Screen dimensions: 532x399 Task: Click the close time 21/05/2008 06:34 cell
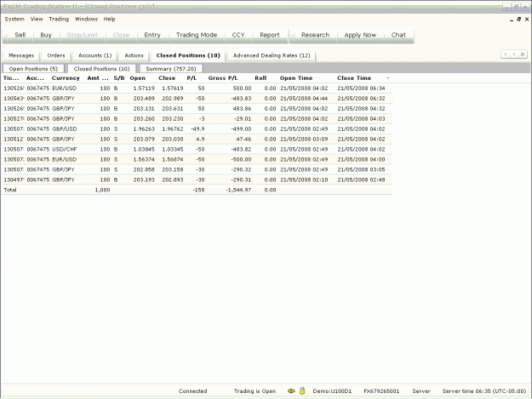[x=361, y=88]
